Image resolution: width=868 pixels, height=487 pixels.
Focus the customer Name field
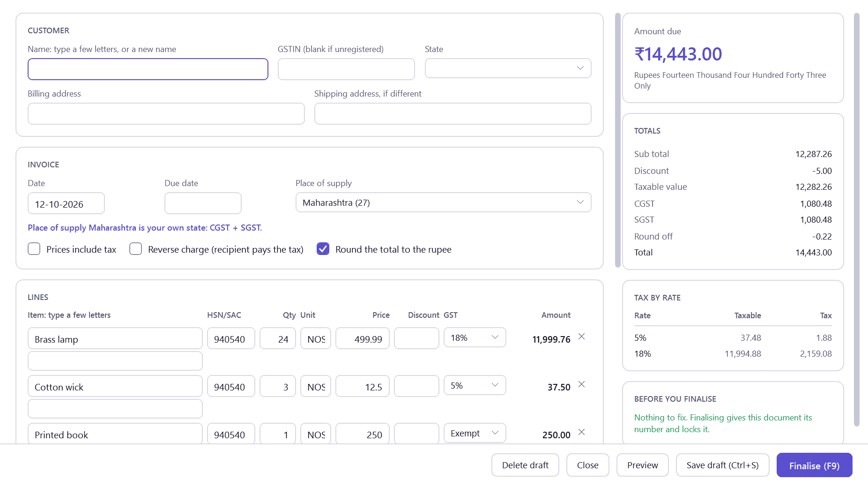(148, 69)
